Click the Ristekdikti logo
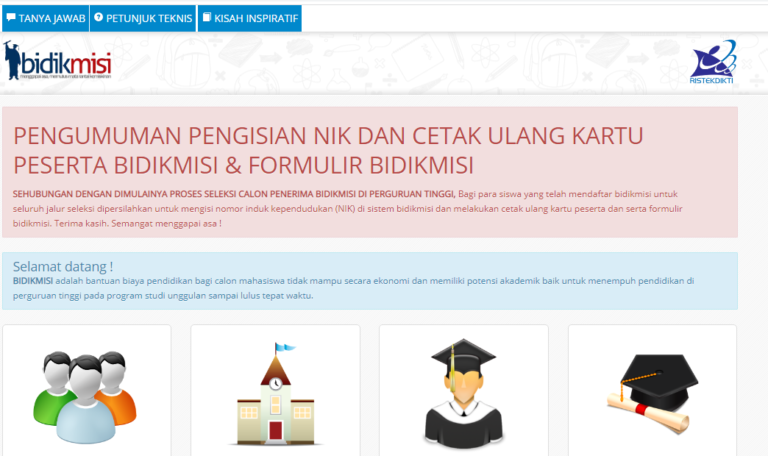 tap(713, 63)
